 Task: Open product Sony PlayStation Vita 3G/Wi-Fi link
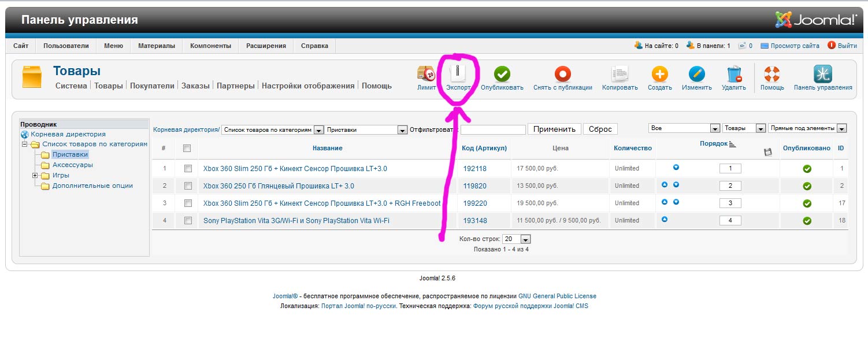pos(296,220)
